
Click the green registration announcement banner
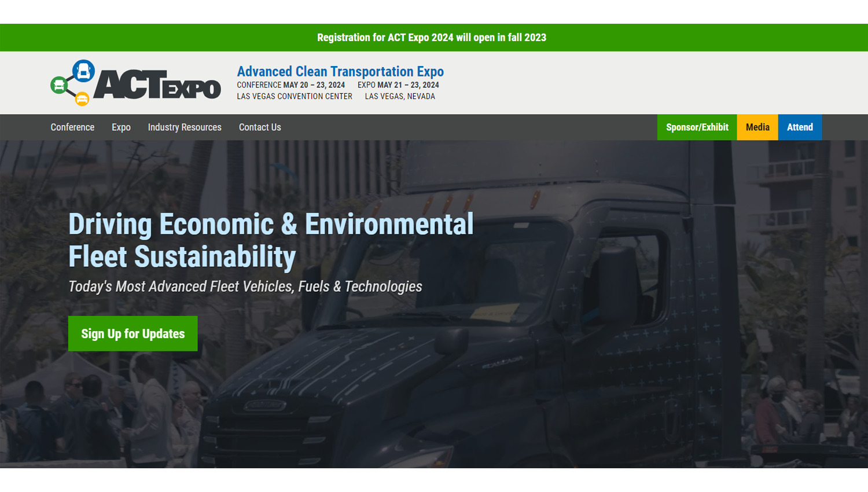tap(432, 38)
